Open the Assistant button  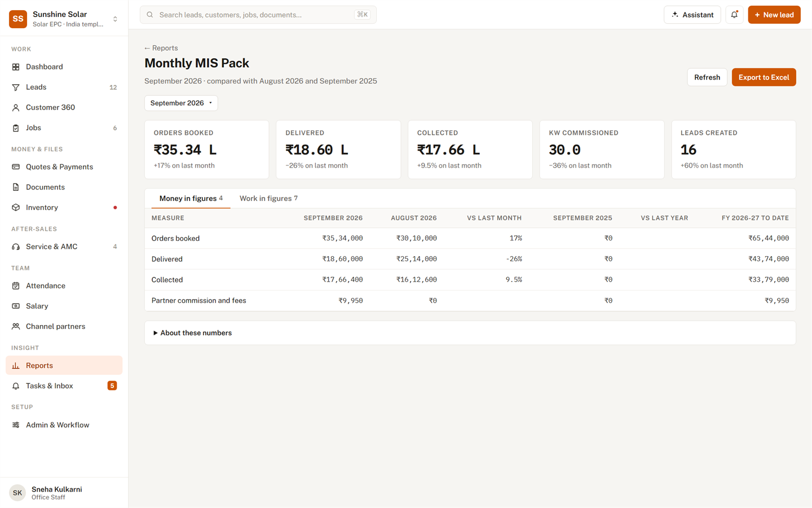[x=692, y=15]
